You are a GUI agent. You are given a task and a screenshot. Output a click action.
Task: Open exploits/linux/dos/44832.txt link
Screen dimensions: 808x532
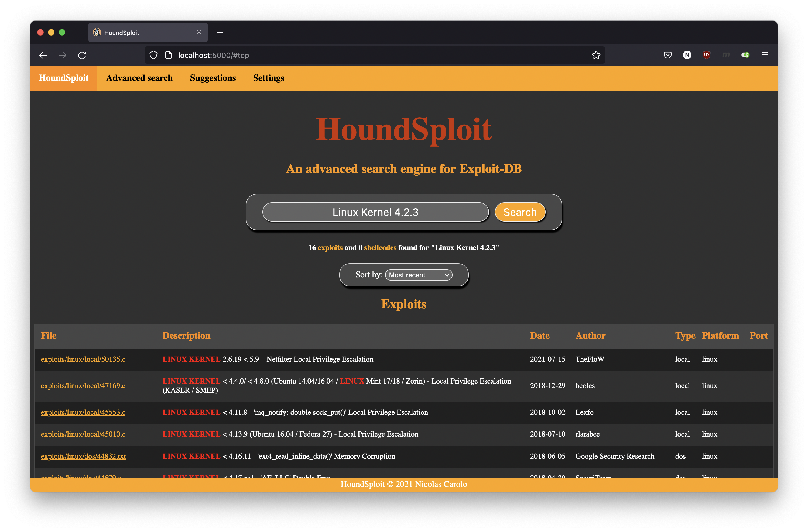pyautogui.click(x=83, y=456)
